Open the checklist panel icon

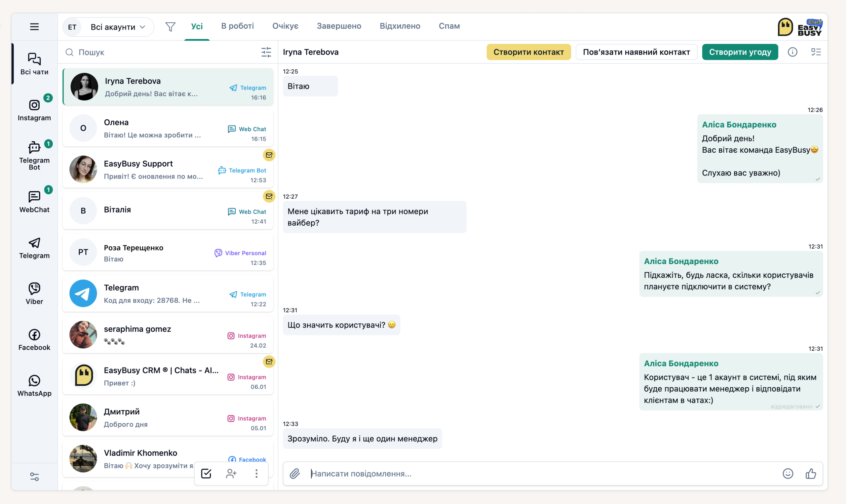816,52
